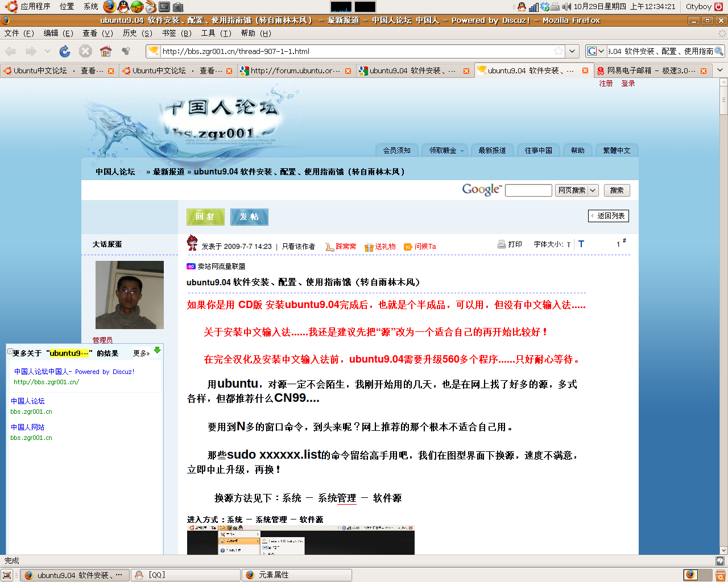Open the search engine selector dropdown
The image size is (728, 582).
point(595,51)
